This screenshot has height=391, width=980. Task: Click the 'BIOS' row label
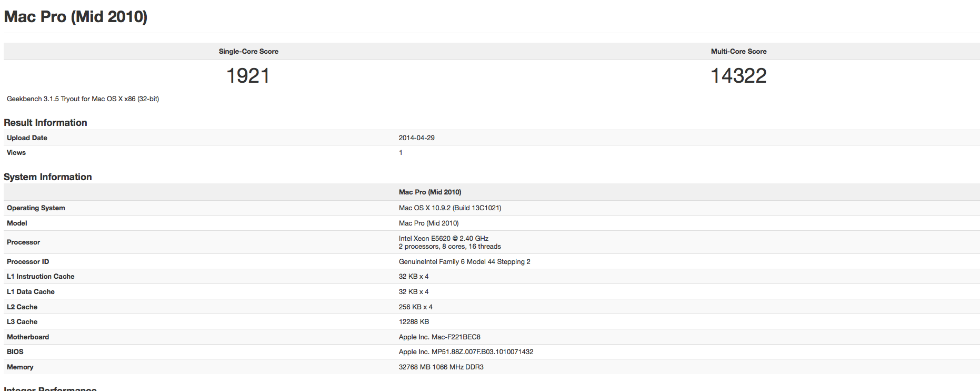coord(15,352)
